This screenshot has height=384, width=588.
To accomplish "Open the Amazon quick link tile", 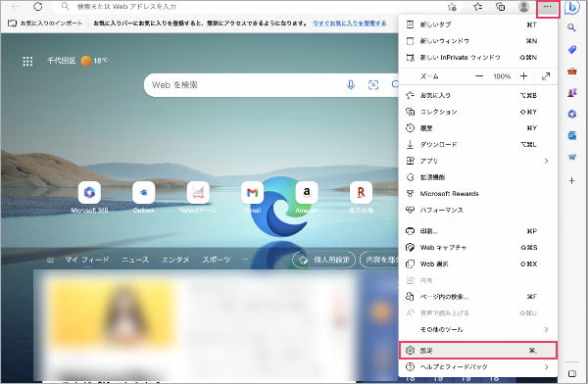I will pos(307,197).
